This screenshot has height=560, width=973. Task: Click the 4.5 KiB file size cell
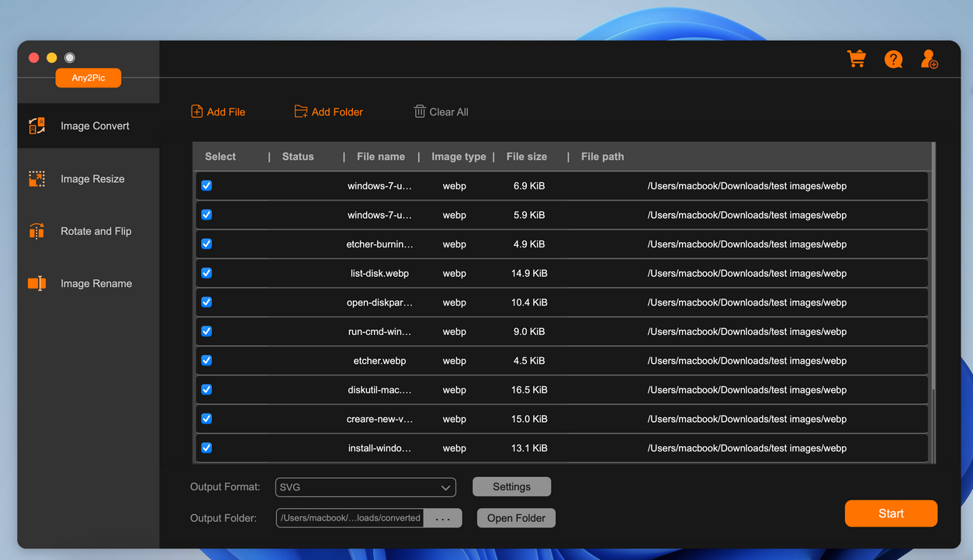pos(529,361)
